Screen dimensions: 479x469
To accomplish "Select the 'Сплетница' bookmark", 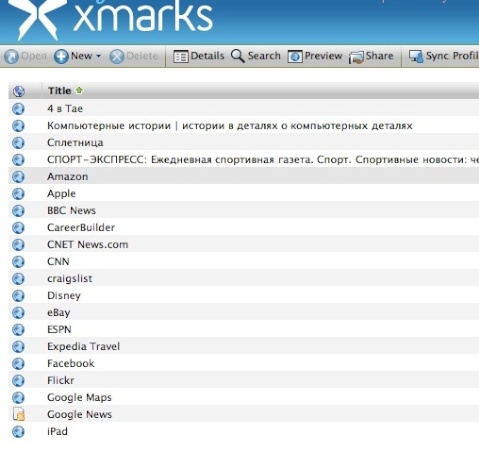I will click(244, 143).
